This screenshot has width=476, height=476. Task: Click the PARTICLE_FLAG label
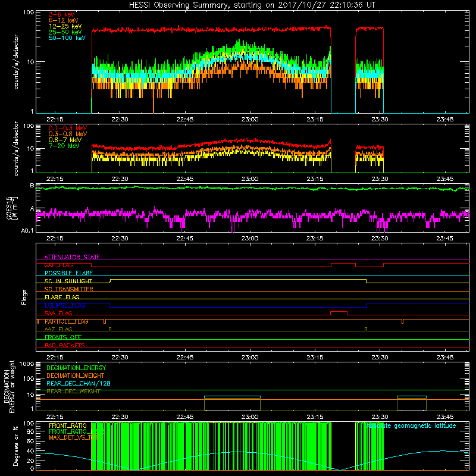pyautogui.click(x=67, y=321)
